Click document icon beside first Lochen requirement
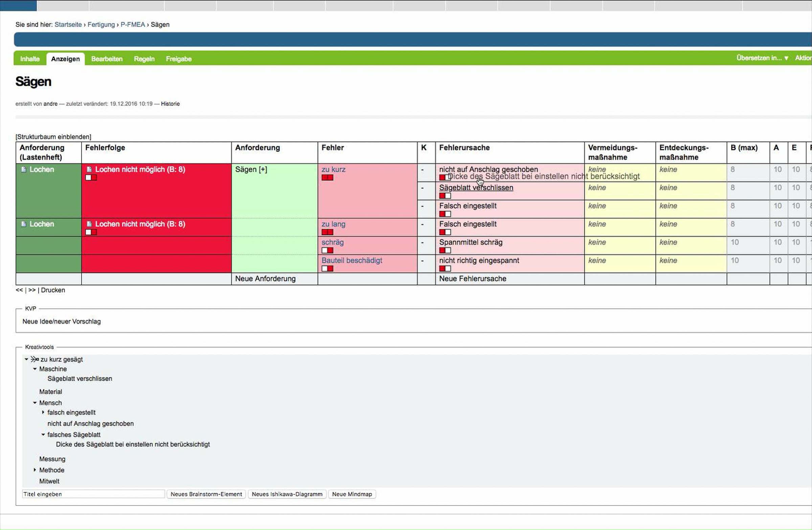The image size is (812, 530). point(24,169)
